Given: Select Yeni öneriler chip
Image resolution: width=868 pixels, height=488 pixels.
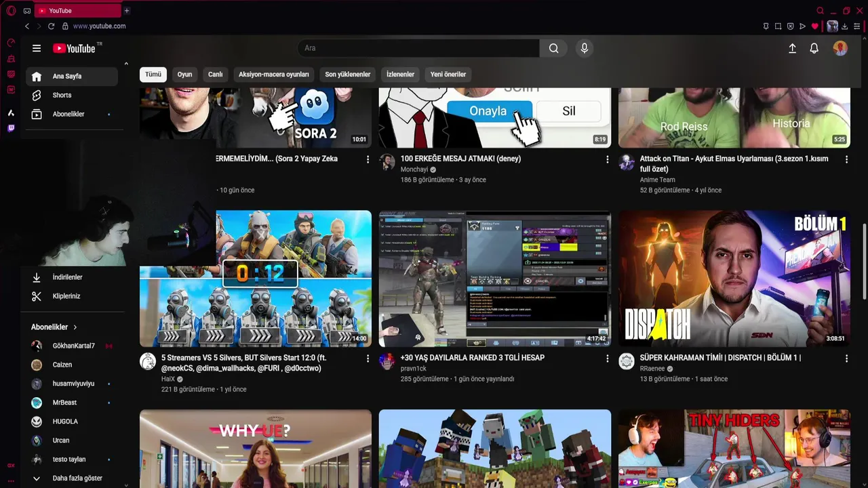Looking at the screenshot, I should [448, 75].
